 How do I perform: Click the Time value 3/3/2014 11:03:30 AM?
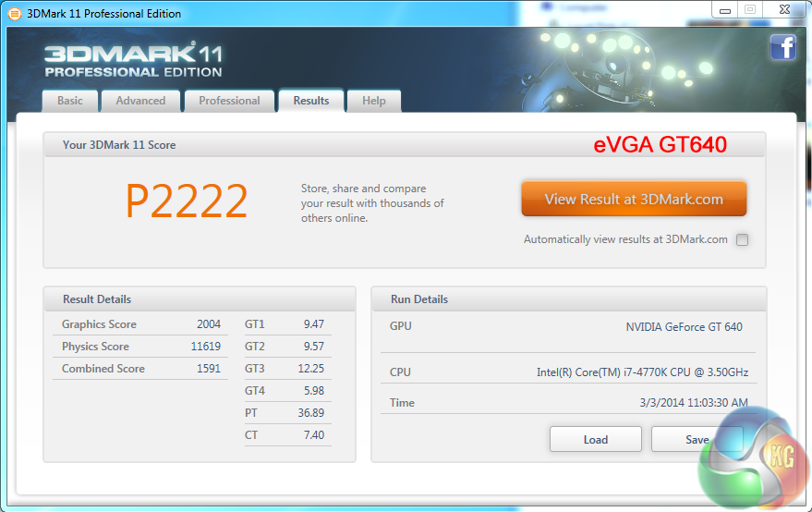[694, 403]
